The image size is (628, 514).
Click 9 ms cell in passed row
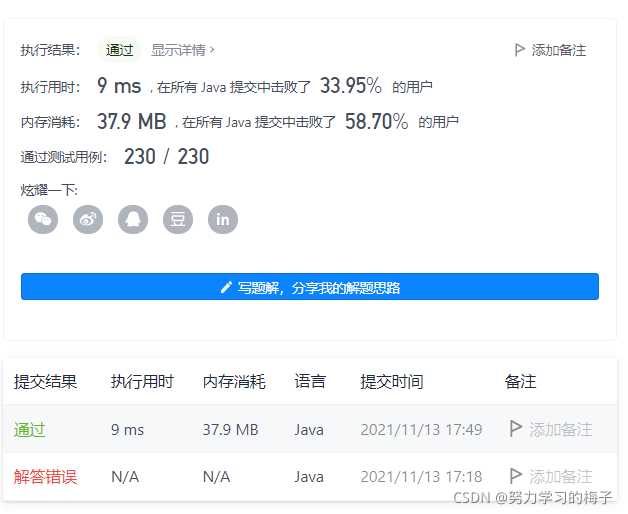pyautogui.click(x=127, y=430)
